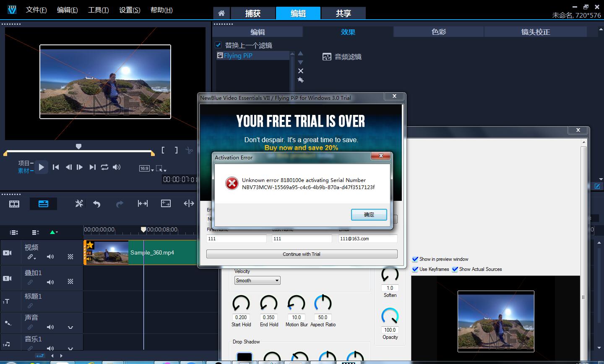Jump to the end of the clip
The height and width of the screenshot is (364, 604).
click(93, 167)
